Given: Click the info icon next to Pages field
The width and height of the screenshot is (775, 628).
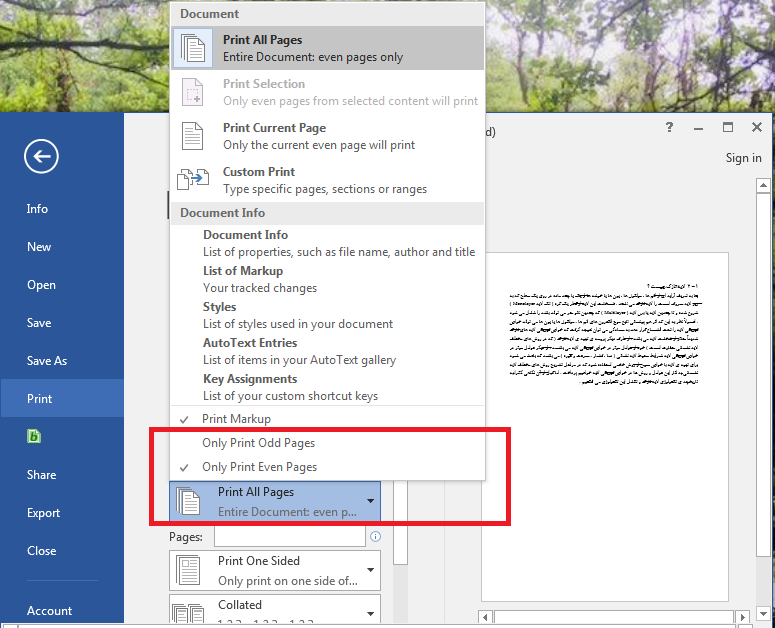Looking at the screenshot, I should tap(376, 537).
